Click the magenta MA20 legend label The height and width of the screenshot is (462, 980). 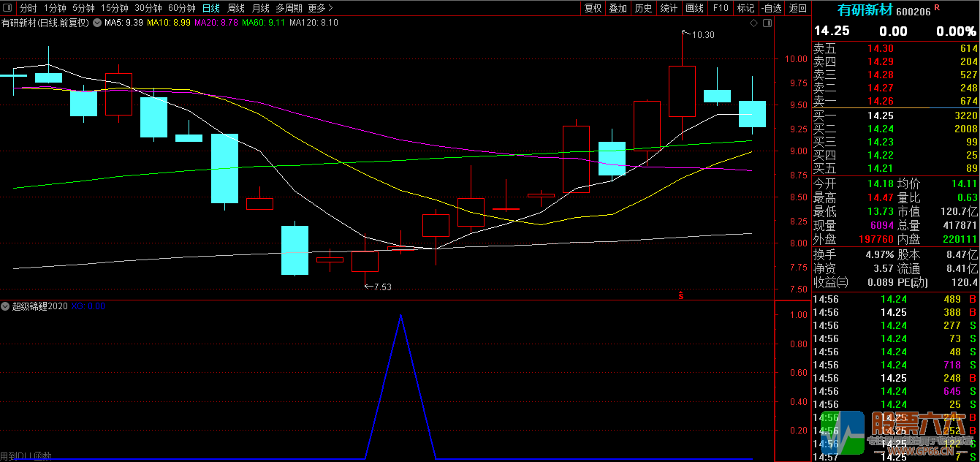(216, 23)
